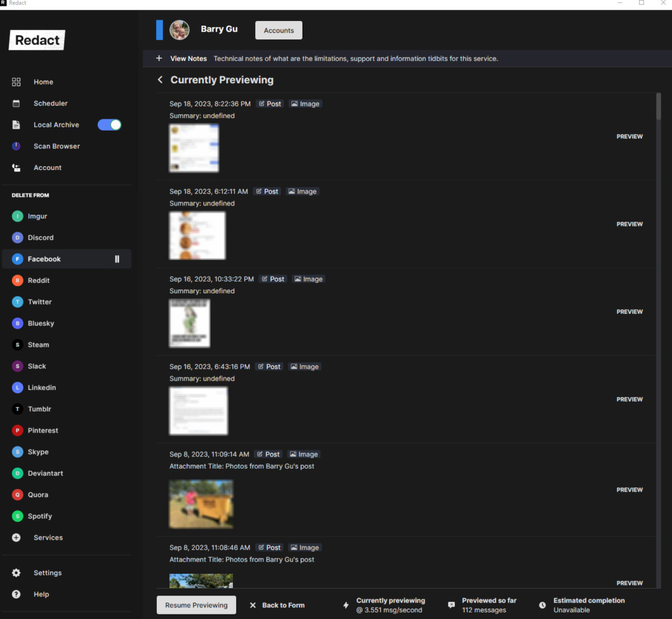Open the Scheduler menu item
Viewport: 672px width, 619px height.
coord(51,103)
